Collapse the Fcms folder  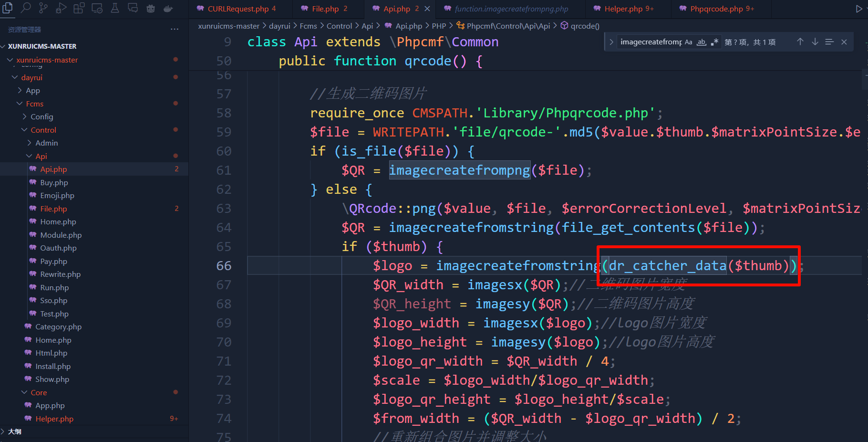click(34, 104)
